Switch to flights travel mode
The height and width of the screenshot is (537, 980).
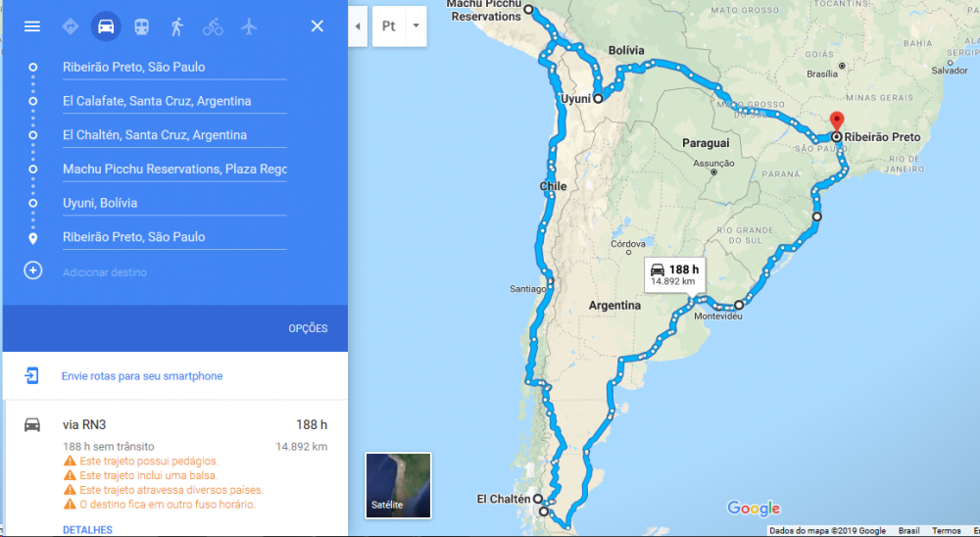[249, 26]
